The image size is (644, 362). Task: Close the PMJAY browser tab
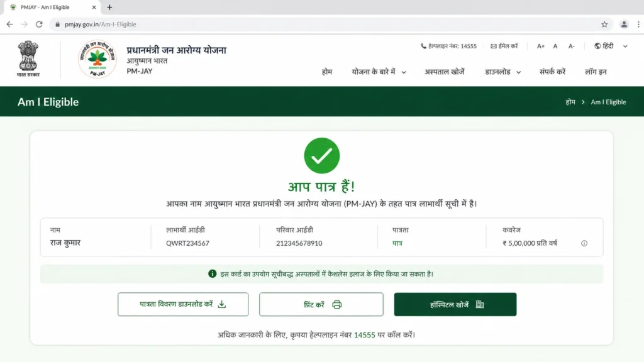[x=94, y=7]
